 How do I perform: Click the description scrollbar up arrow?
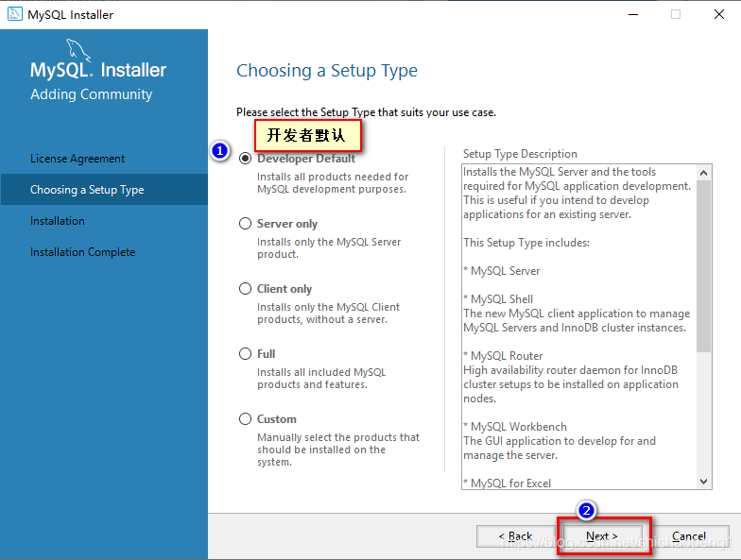pyautogui.click(x=703, y=173)
